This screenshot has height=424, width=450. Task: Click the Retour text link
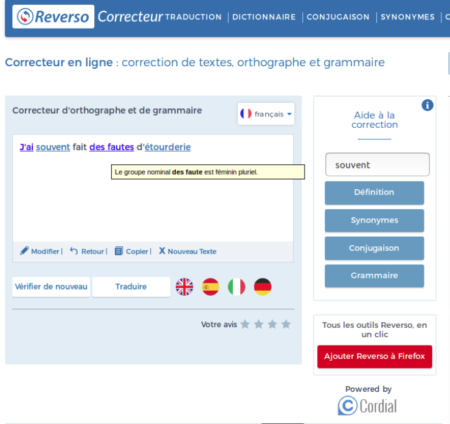click(x=93, y=251)
